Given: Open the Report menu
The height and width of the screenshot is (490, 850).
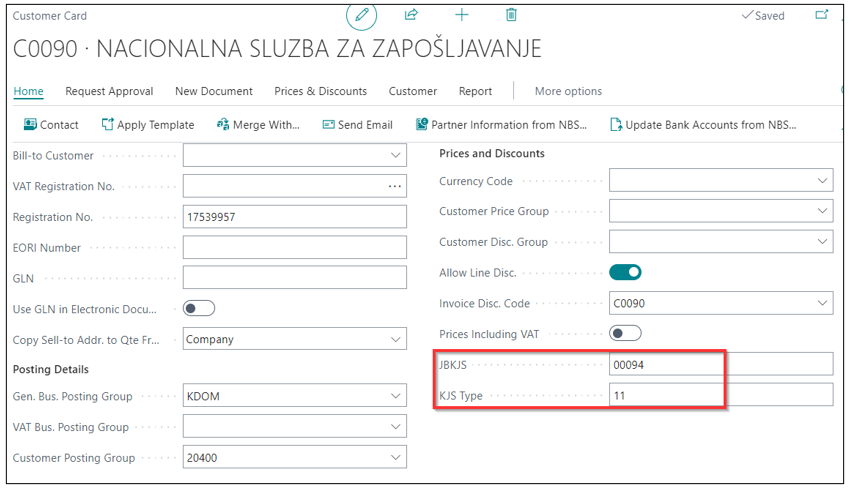Looking at the screenshot, I should pos(475,91).
